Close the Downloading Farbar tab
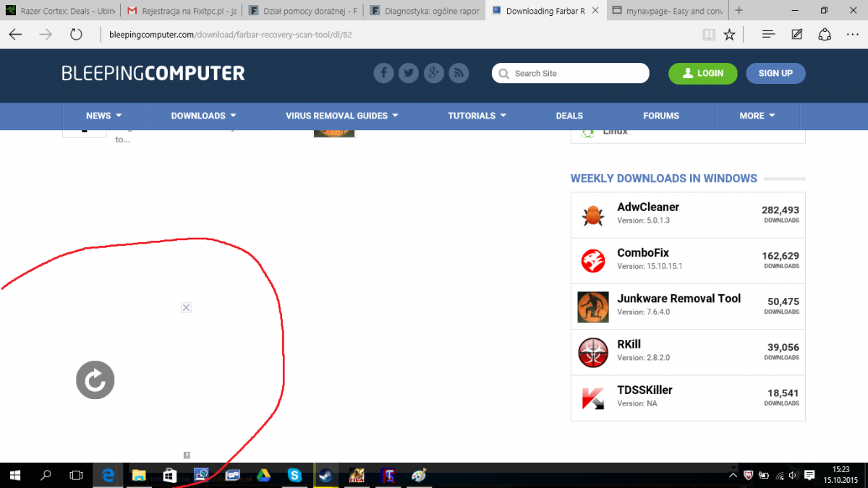868x488 pixels. (x=595, y=11)
